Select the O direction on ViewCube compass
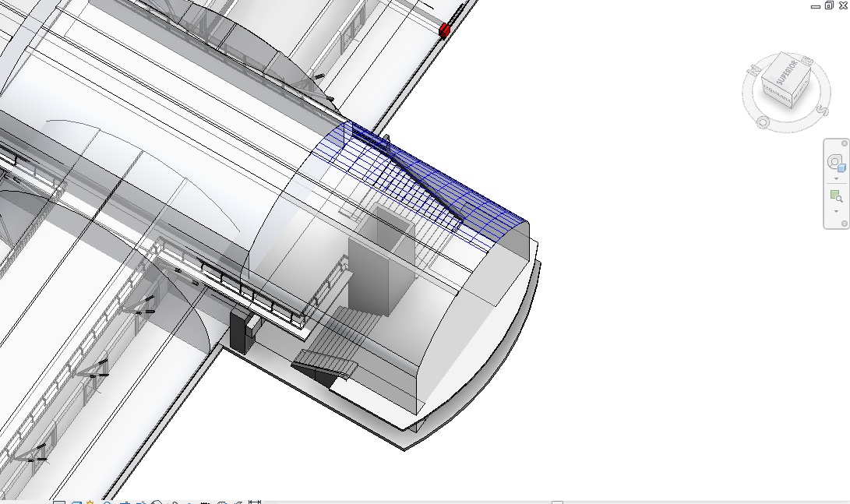This screenshot has width=850, height=504. [x=762, y=122]
